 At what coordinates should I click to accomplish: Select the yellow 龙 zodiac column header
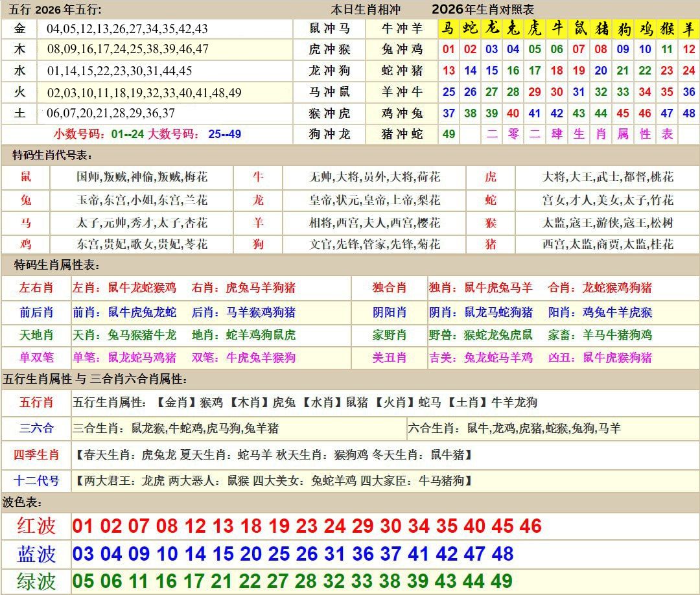pyautogui.click(x=492, y=29)
